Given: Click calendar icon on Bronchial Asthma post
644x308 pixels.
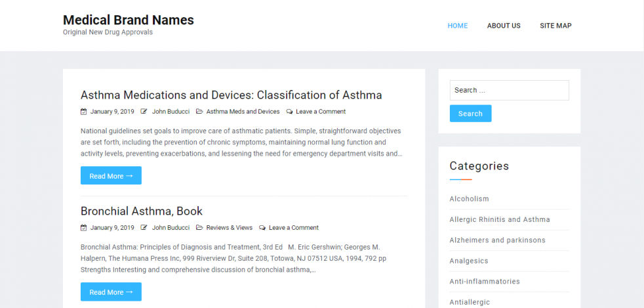Looking at the screenshot, I should point(83,228).
